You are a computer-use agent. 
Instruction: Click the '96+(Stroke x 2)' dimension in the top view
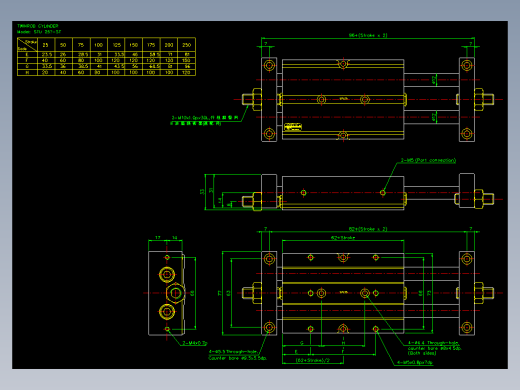point(368,35)
